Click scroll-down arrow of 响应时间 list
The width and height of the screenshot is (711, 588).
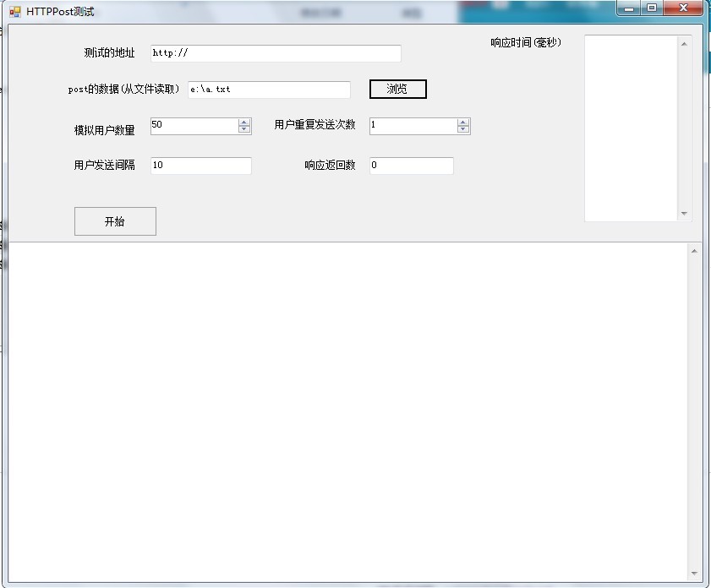[x=684, y=214]
